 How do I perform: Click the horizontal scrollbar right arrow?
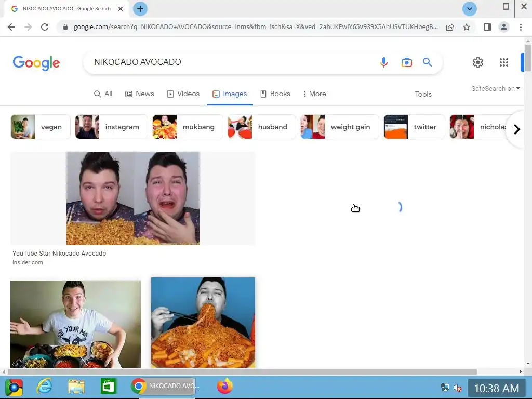[520, 372]
